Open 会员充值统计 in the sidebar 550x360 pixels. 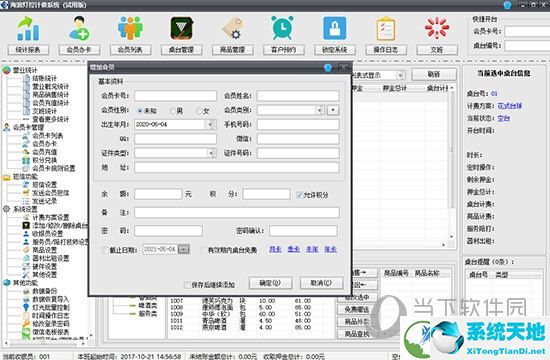51,103
